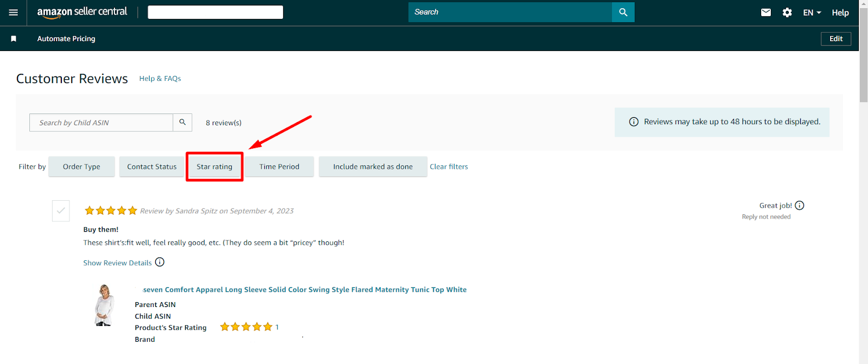Click the Product's Star Rating stars

[246, 327]
